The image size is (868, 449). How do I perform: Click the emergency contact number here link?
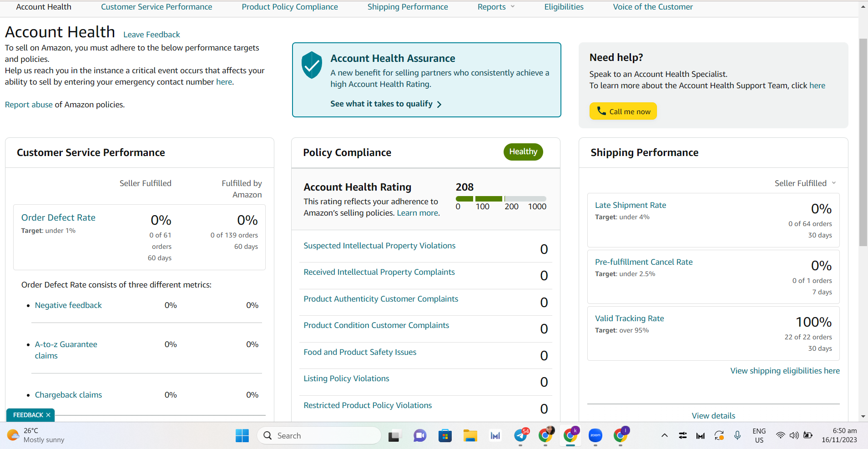224,82
